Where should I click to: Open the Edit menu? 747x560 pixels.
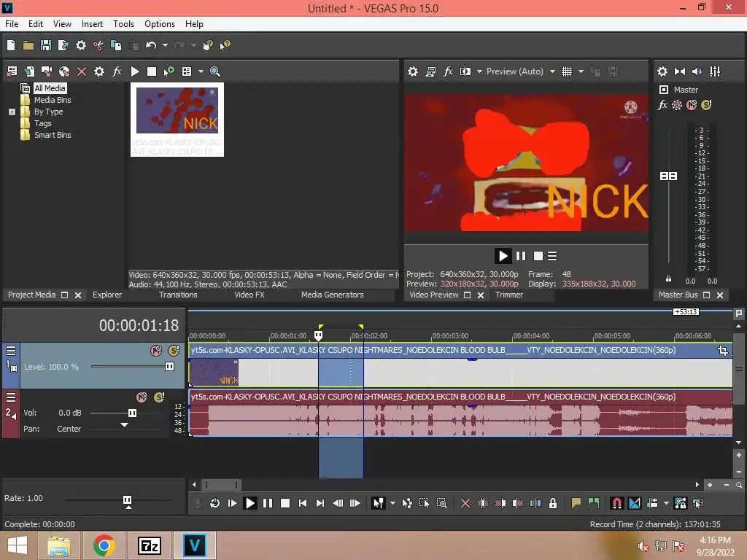click(36, 24)
